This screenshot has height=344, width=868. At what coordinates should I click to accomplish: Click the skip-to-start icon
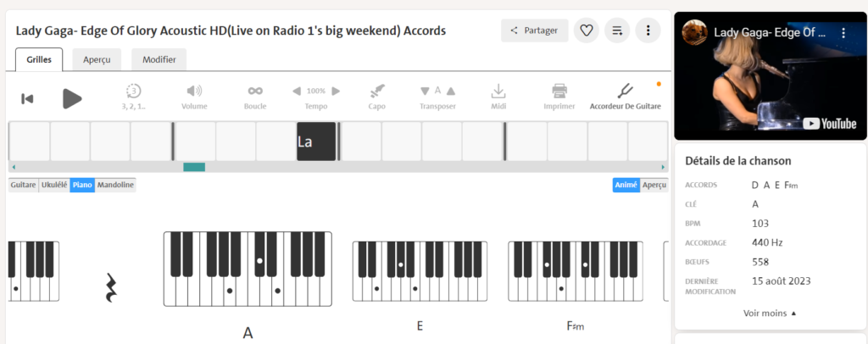pos(27,99)
